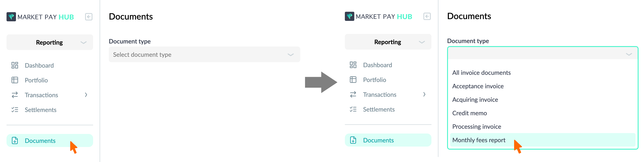The width and height of the screenshot is (644, 162).
Task: Select Monthly fees report option
Action: coord(542,140)
